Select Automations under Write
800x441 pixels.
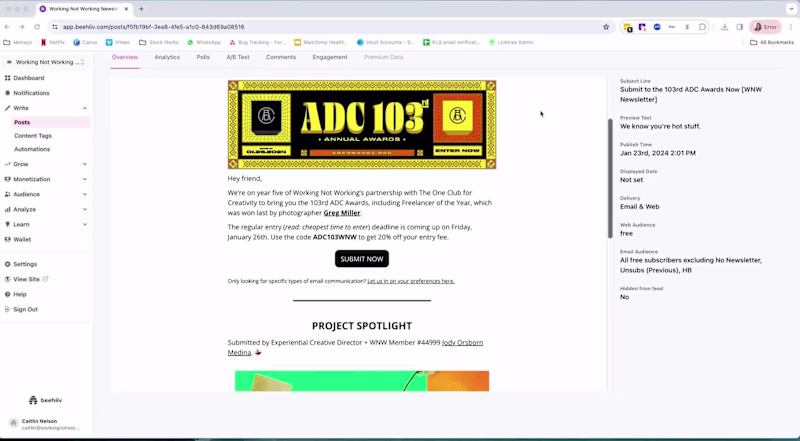point(32,149)
